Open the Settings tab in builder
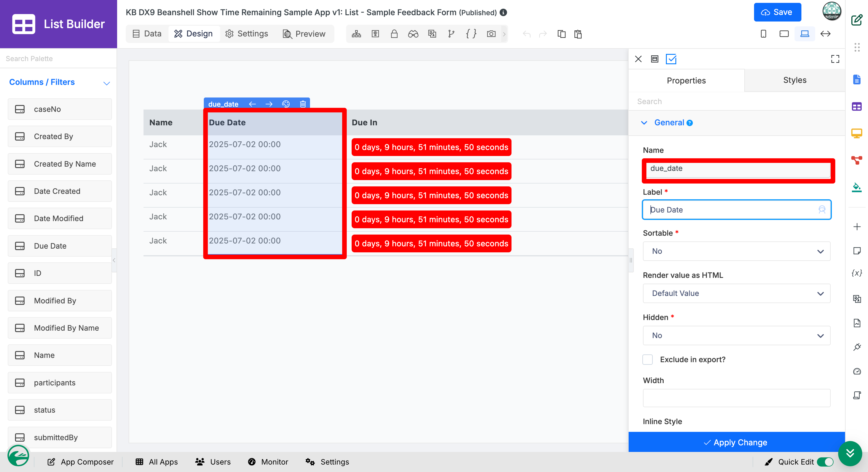 [247, 34]
